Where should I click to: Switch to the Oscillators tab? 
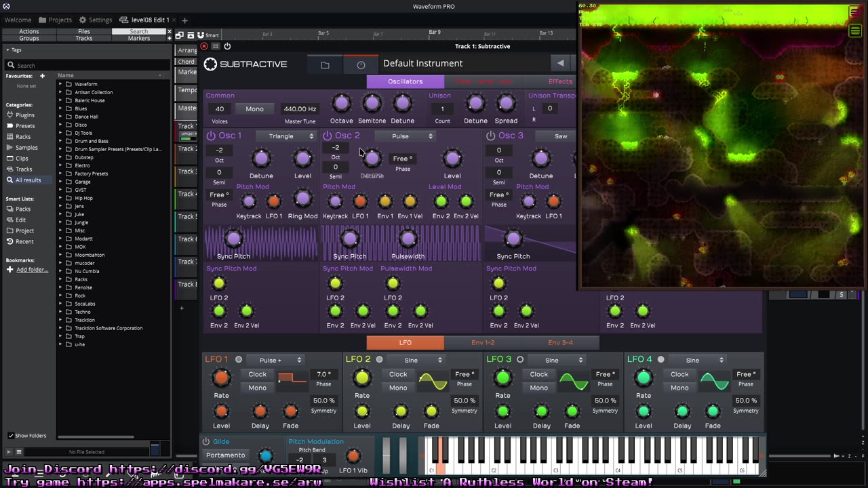click(406, 81)
